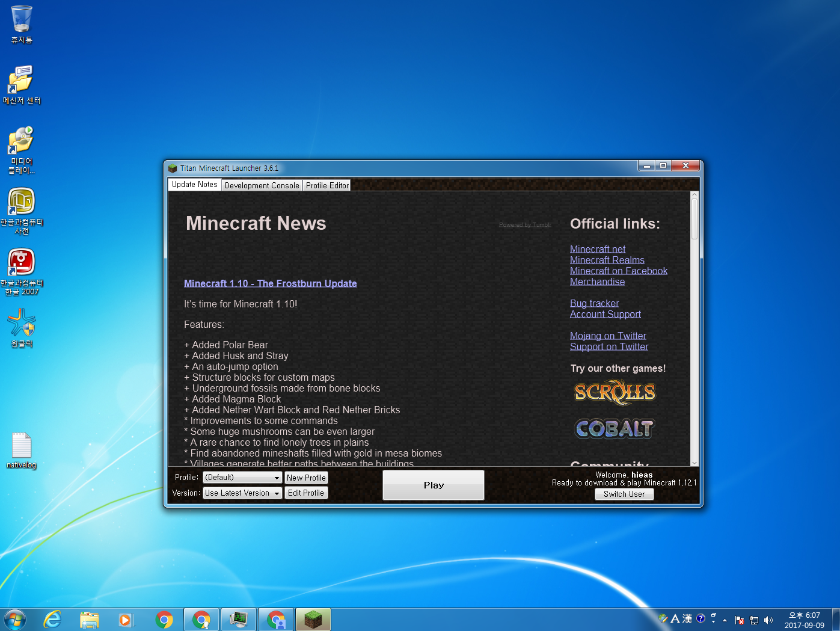This screenshot has width=840, height=631.
Task: Click the plain Chrome taskbar icon without badge
Action: click(164, 620)
